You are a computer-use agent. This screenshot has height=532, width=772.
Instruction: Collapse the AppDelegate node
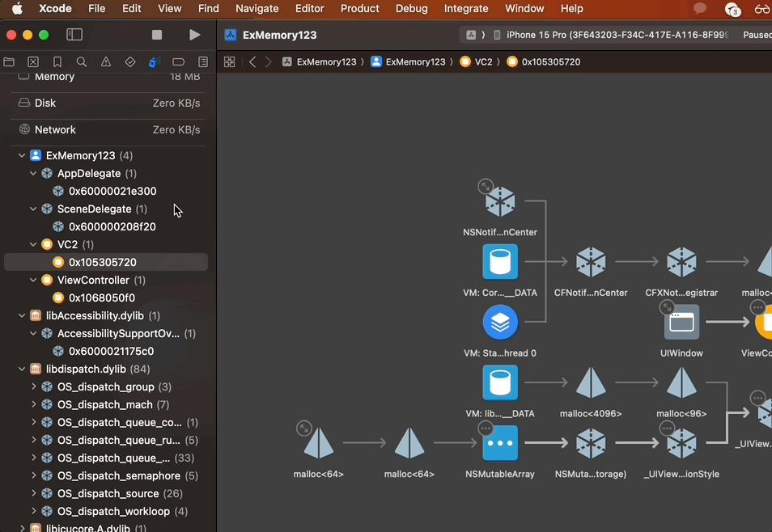33,173
